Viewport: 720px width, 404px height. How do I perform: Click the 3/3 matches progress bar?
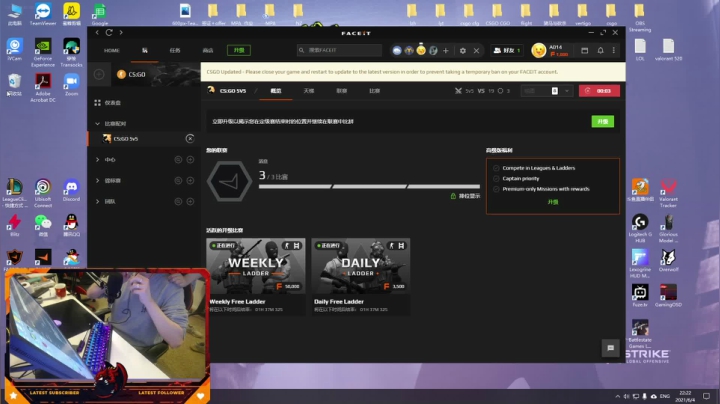pos(369,187)
